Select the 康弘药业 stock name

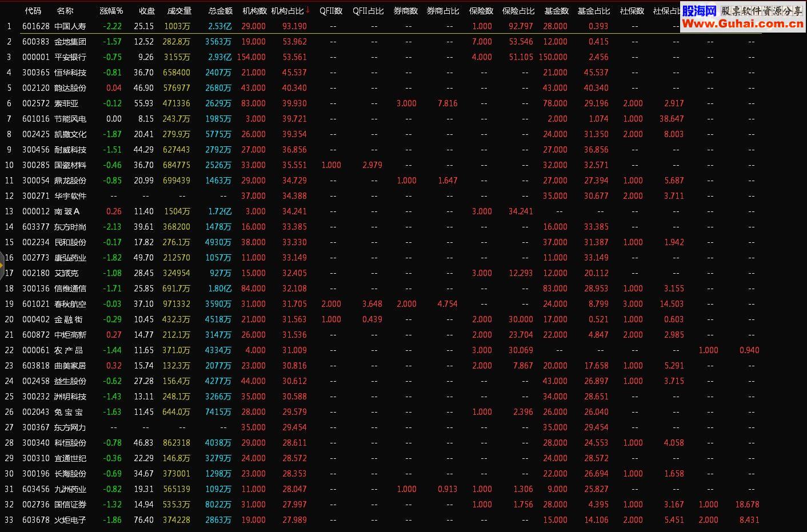70,258
